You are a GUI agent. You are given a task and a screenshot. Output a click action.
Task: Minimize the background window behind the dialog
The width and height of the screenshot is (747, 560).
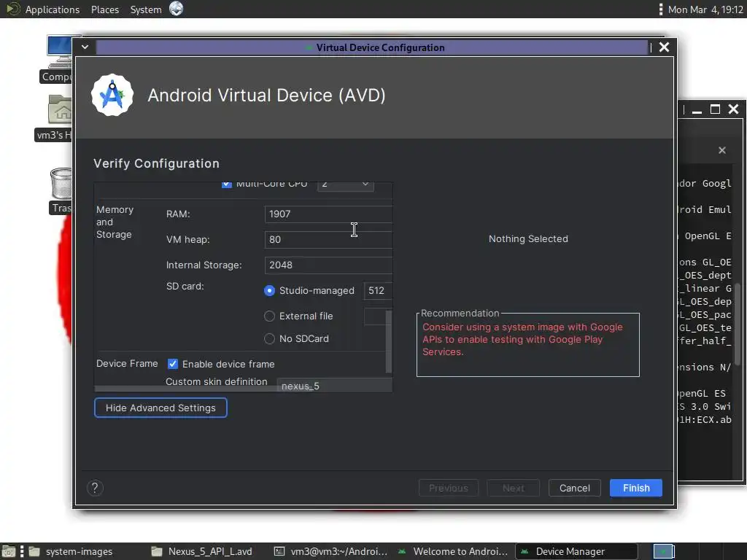tap(697, 111)
